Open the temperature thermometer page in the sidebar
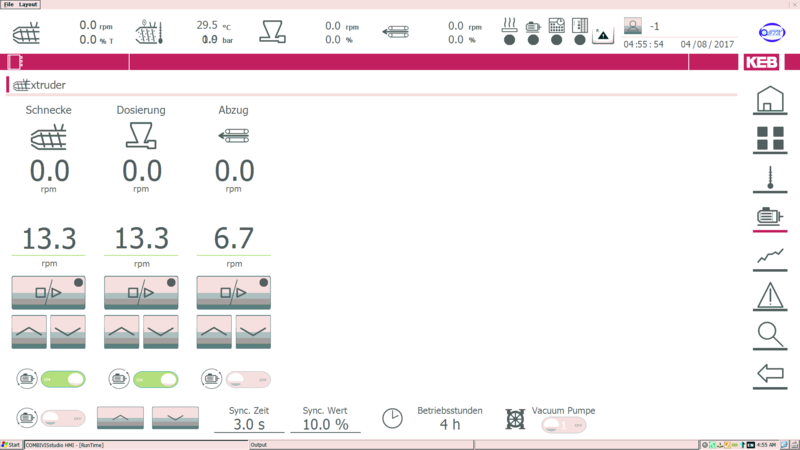The height and width of the screenshot is (450, 800). click(769, 178)
